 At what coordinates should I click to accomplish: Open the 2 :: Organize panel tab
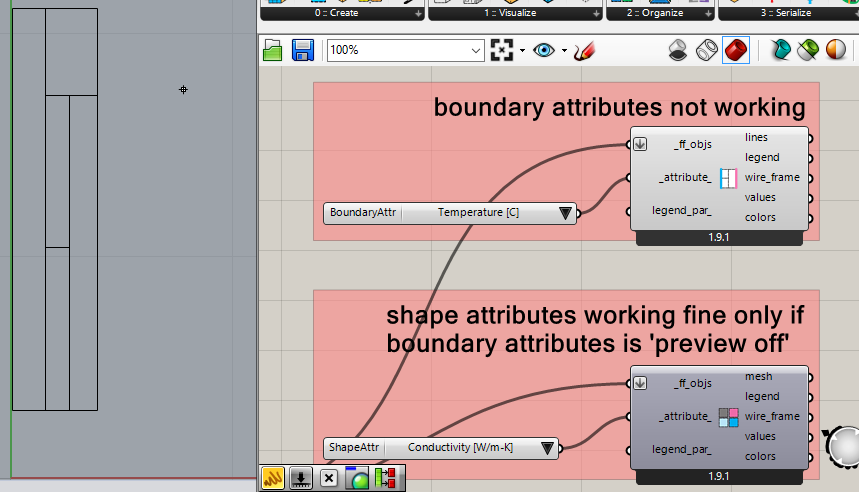(x=655, y=13)
